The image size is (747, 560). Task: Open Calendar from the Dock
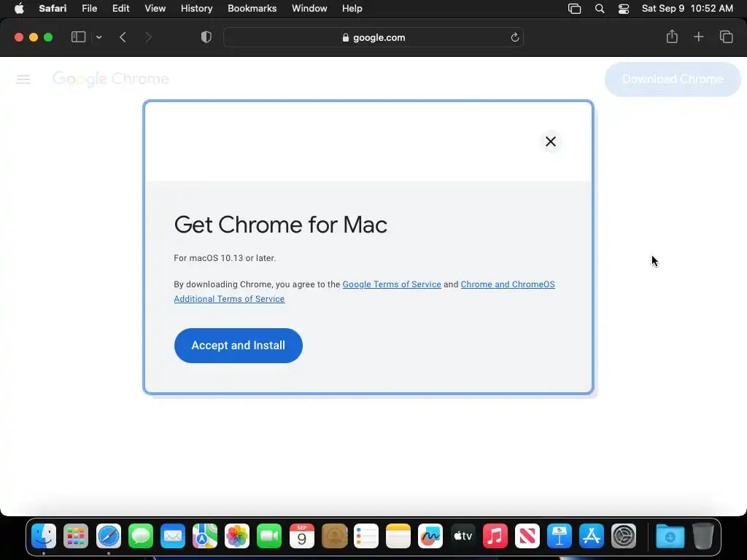click(x=301, y=536)
